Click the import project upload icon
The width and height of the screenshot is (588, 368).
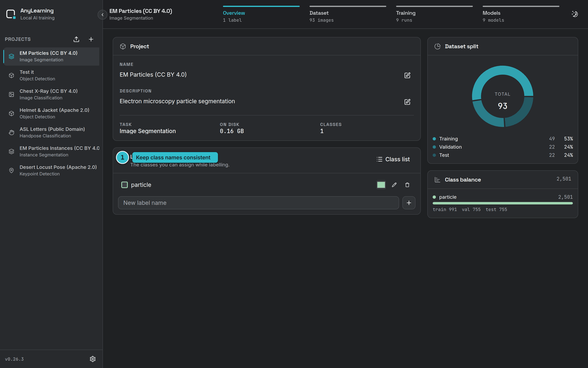(76, 39)
